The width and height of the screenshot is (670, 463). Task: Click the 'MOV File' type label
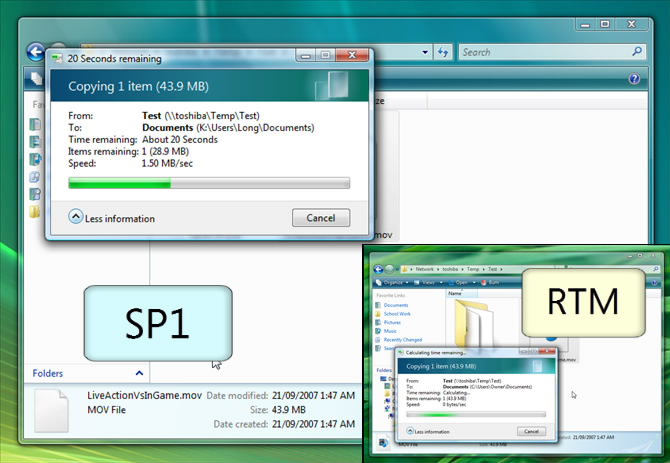[x=106, y=410]
